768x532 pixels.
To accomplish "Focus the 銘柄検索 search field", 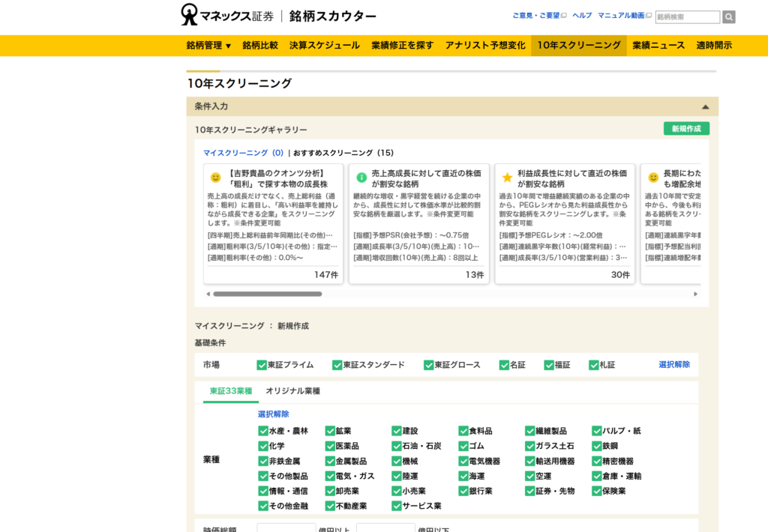I will tap(688, 16).
